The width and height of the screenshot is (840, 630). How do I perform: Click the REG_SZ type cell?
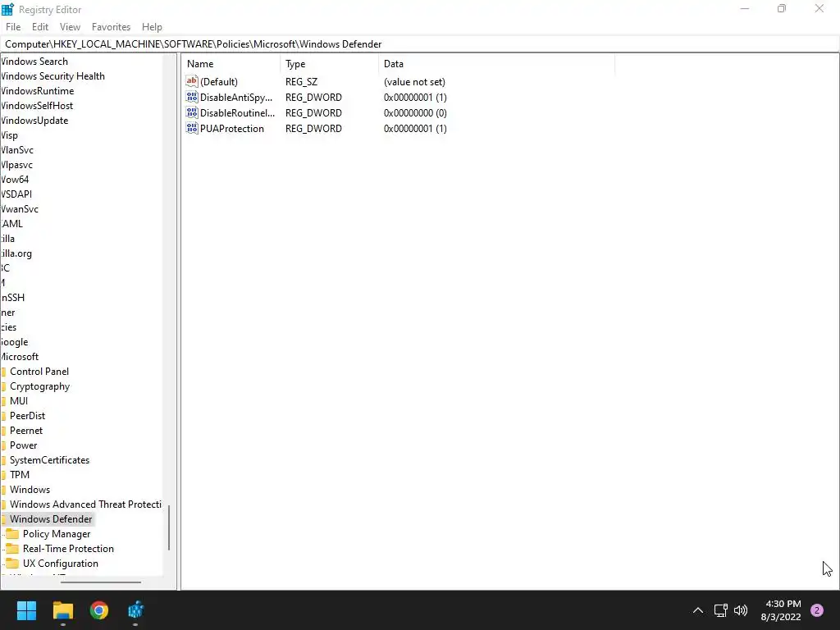[x=302, y=81]
